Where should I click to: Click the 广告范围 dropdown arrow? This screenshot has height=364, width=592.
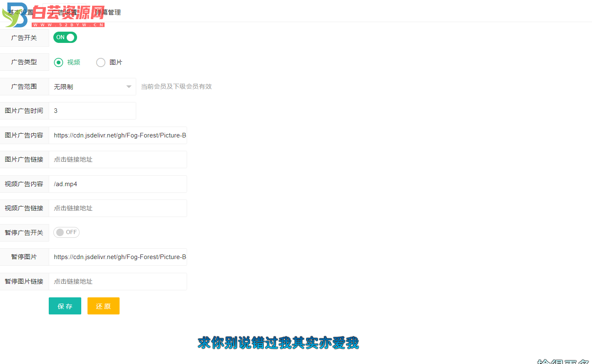[x=129, y=87]
